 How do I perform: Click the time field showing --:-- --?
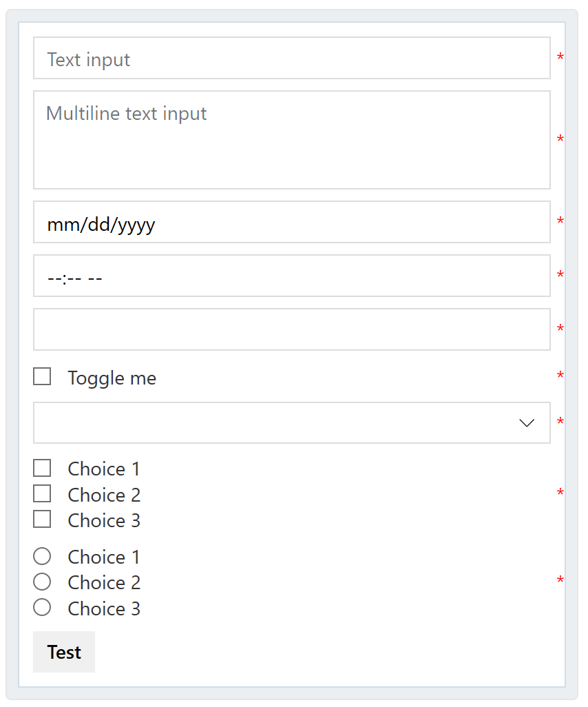291,276
